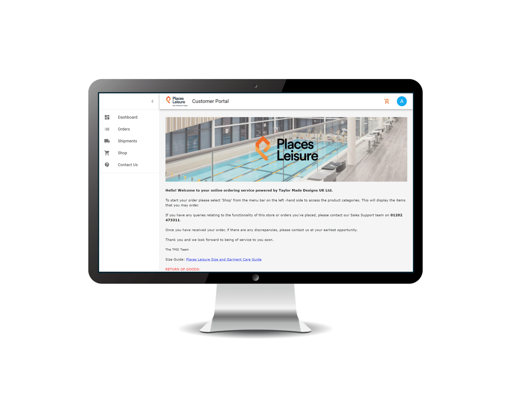Click the Dashboard sidebar icon
The height and width of the screenshot is (420, 511).
[x=107, y=117]
